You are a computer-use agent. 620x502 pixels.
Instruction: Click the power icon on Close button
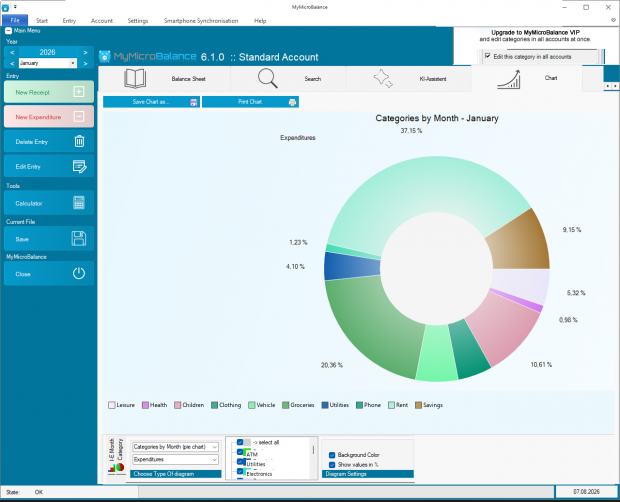(x=79, y=273)
